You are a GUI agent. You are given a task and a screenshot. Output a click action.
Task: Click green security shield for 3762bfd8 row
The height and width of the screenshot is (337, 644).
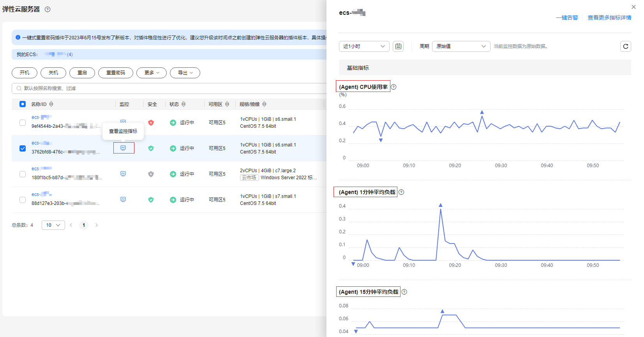151,148
